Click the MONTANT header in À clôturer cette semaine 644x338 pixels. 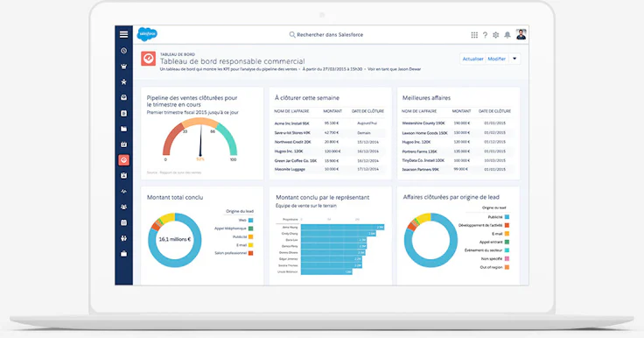point(332,111)
